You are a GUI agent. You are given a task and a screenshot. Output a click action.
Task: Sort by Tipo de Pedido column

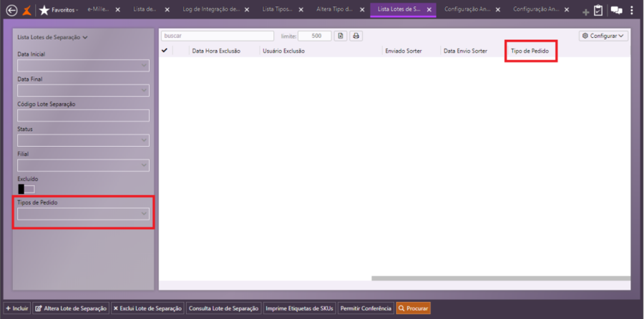[530, 51]
